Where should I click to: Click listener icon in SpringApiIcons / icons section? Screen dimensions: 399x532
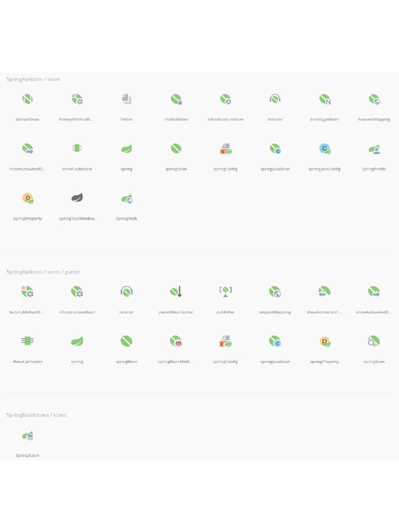[275, 99]
